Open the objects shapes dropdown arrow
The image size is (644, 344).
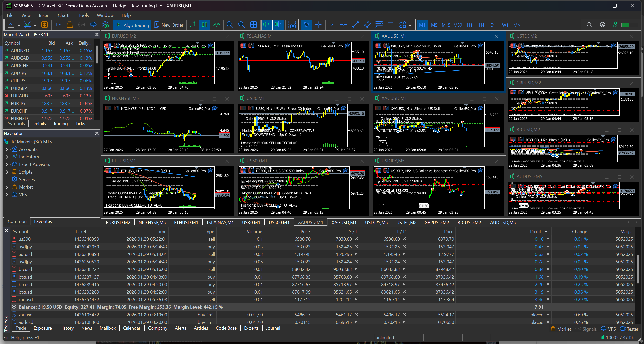pyautogui.click(x=410, y=25)
